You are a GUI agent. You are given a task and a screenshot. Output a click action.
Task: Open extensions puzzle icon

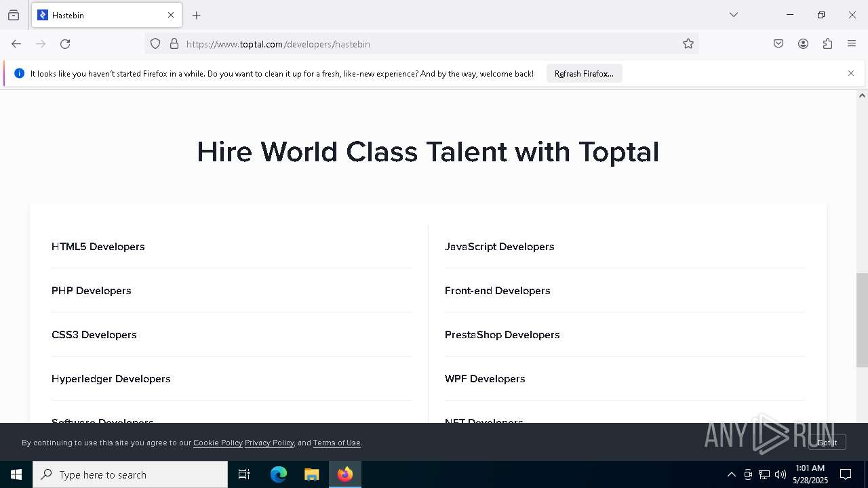827,44
